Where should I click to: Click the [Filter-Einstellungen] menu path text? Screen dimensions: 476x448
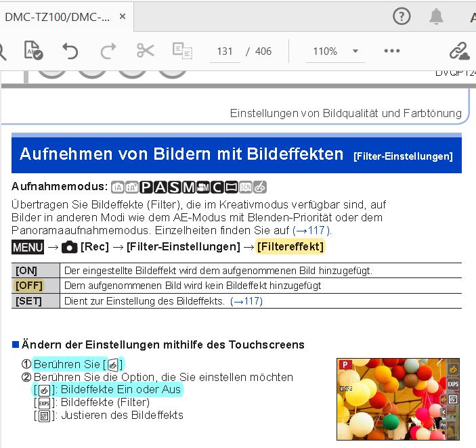(183, 246)
